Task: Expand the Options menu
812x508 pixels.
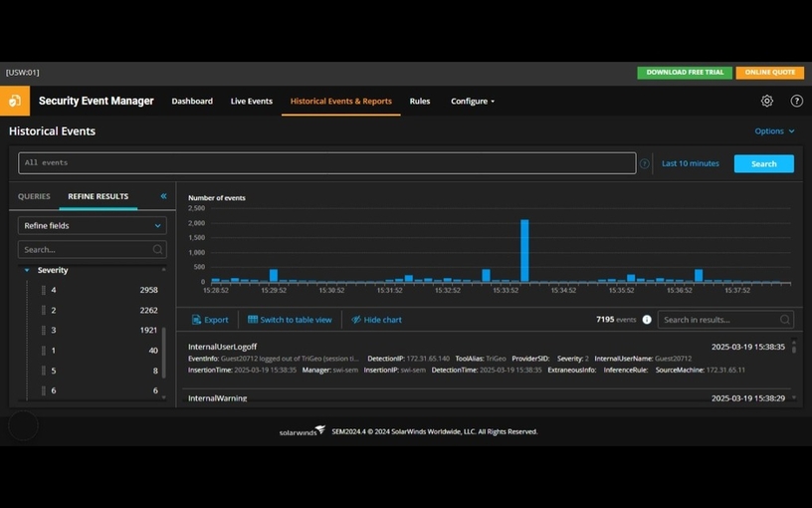Action: [x=774, y=131]
